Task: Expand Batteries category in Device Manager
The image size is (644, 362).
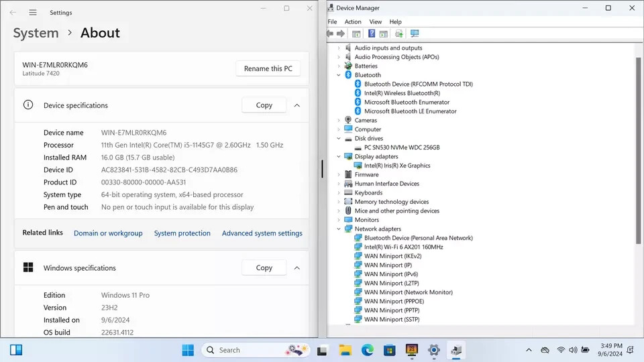Action: coord(339,66)
